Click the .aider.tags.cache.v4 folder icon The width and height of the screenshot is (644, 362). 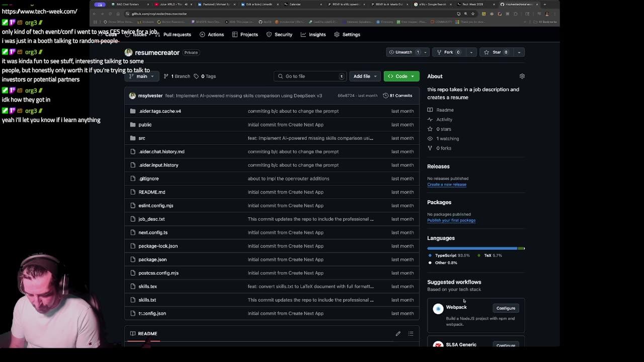pos(133,111)
